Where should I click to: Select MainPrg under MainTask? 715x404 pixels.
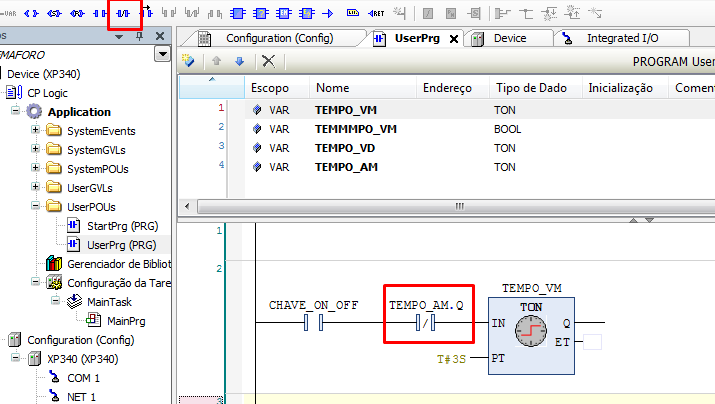[126, 321]
